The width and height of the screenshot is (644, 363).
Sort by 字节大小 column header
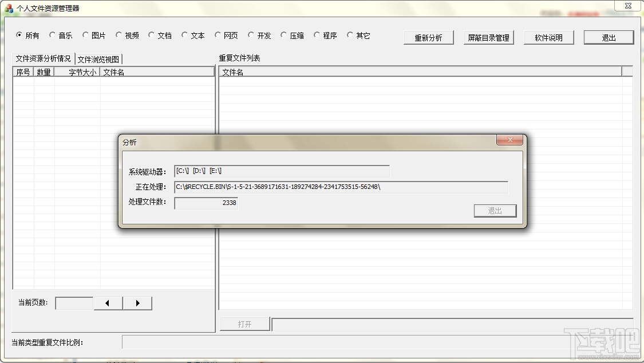(x=77, y=72)
